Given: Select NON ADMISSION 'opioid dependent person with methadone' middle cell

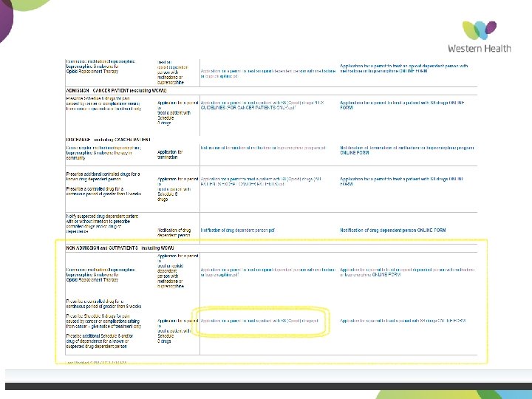Looking at the screenshot, I should pos(178,271).
